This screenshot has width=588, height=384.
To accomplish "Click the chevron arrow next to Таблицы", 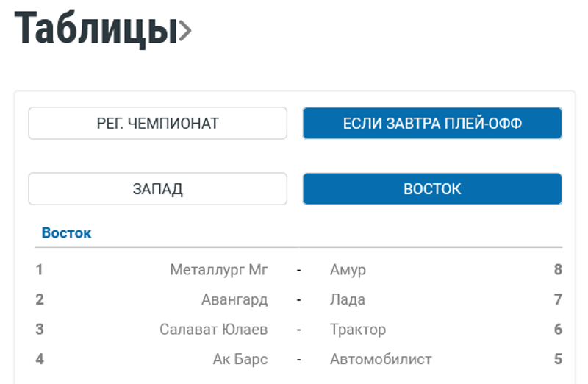I will coord(185,30).
